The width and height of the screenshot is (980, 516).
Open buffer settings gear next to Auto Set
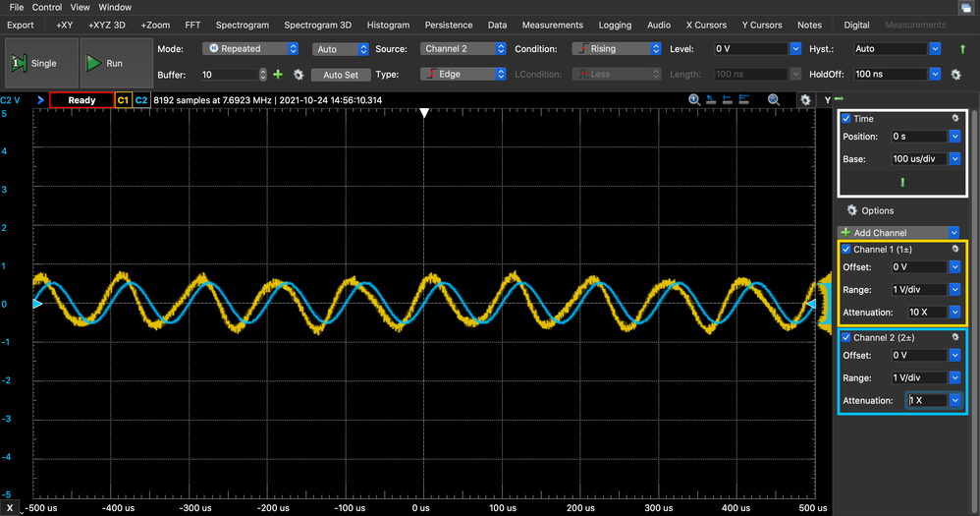(299, 75)
